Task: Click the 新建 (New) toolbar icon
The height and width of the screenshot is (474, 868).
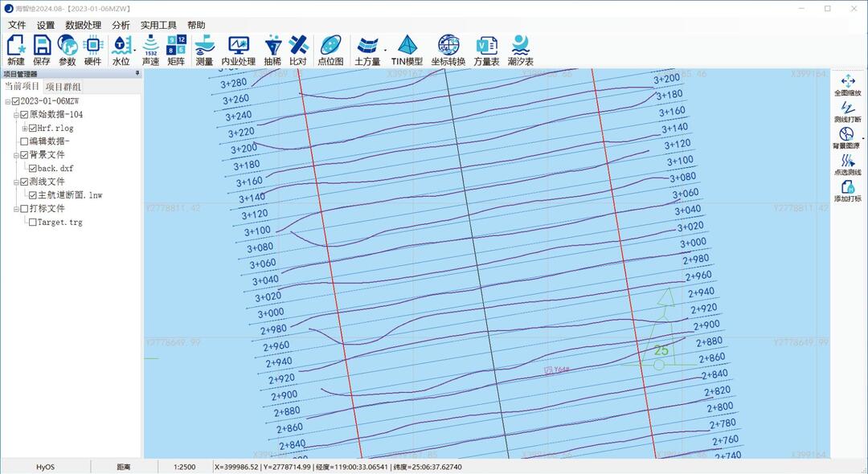Action: coord(15,50)
